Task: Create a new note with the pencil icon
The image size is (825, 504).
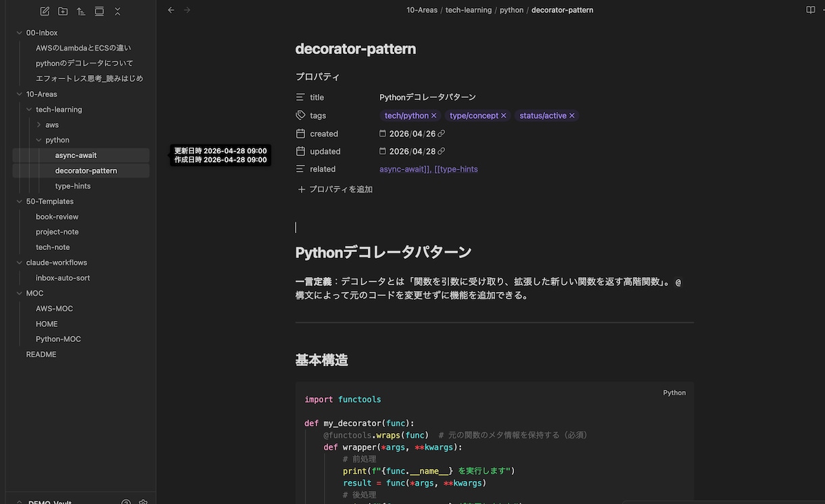Action: (x=45, y=11)
